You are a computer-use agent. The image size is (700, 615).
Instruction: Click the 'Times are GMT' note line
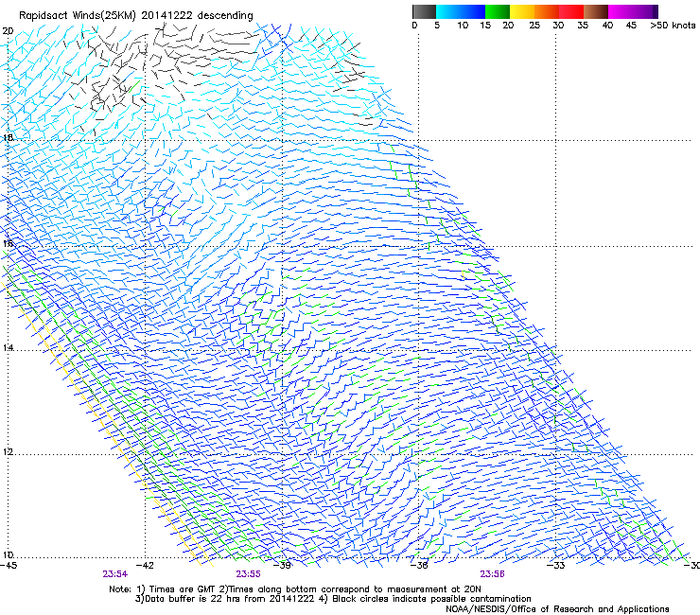point(295,589)
